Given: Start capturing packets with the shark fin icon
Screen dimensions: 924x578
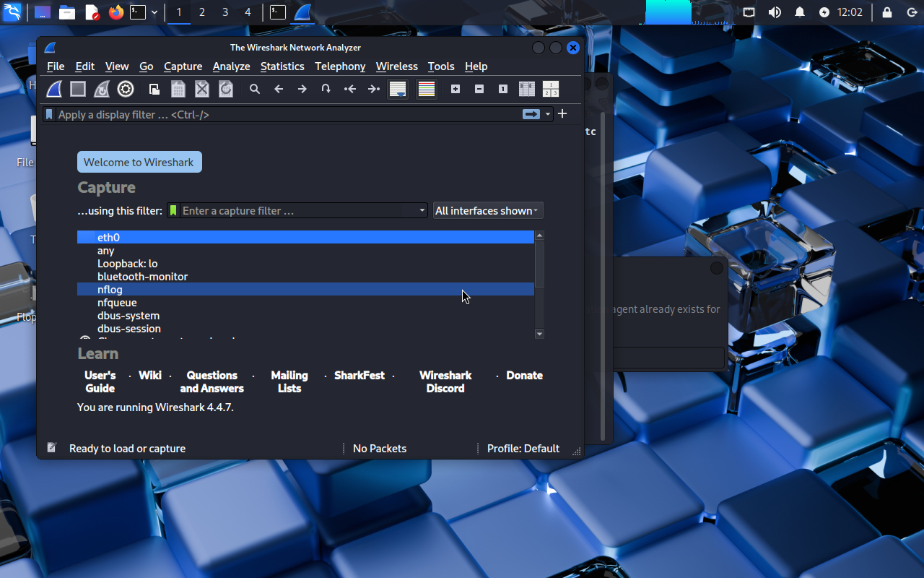Looking at the screenshot, I should point(55,89).
